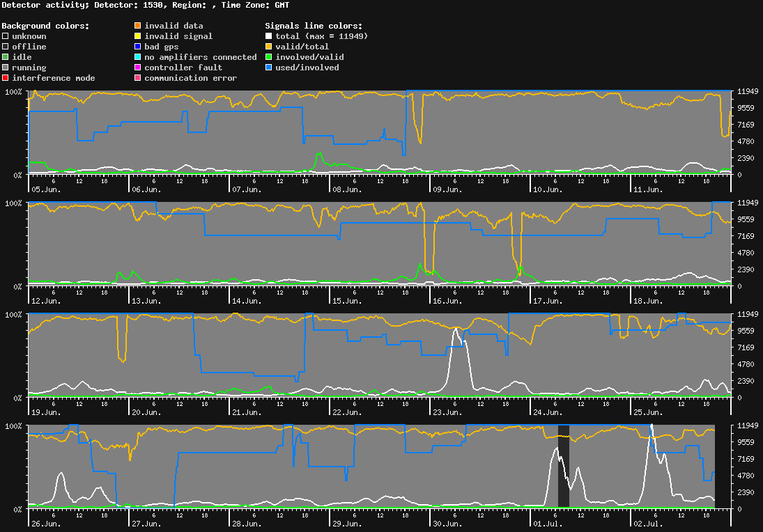This screenshot has height=532, width=763.
Task: Click the 'offline' legend swatch
Action: point(6,47)
